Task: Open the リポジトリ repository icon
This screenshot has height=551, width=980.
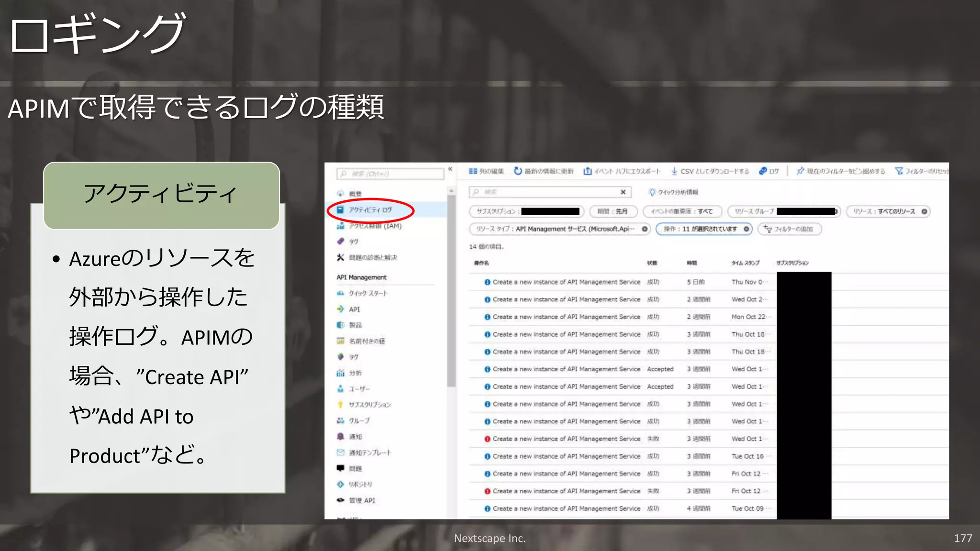Action: 340,485
